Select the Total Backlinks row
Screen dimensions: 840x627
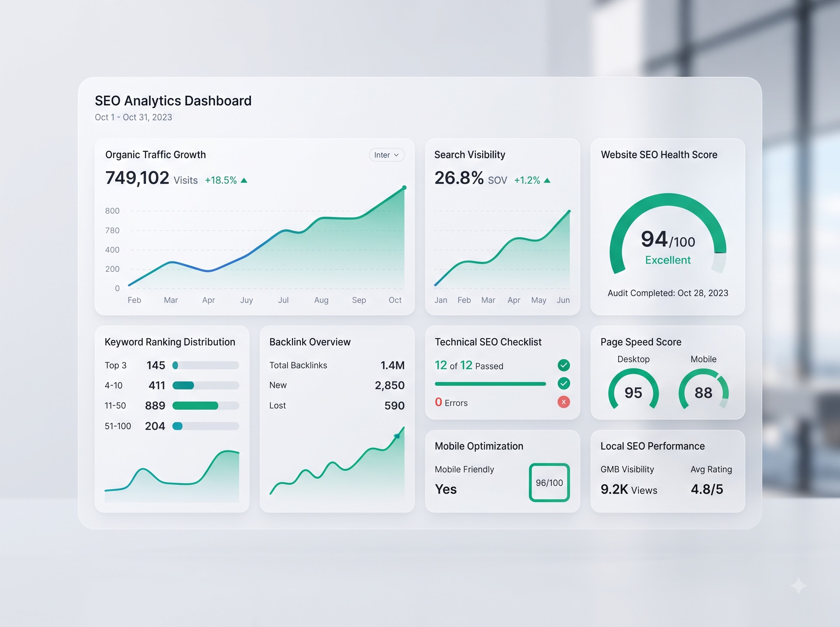coord(337,366)
